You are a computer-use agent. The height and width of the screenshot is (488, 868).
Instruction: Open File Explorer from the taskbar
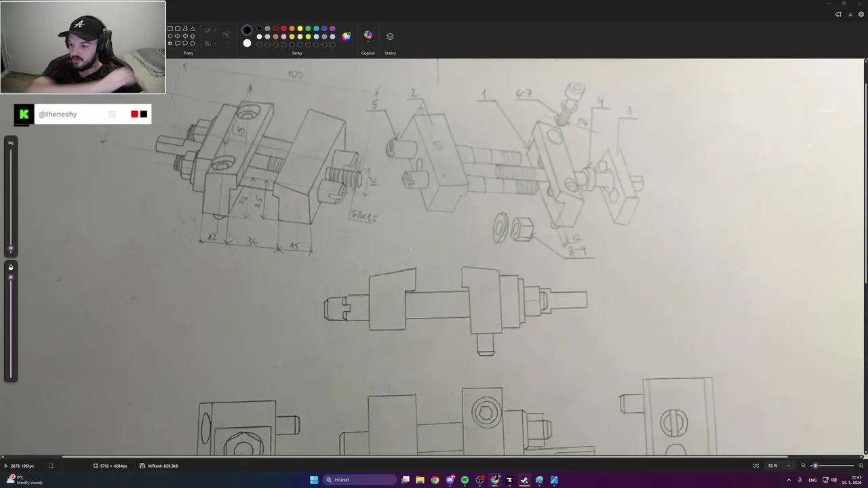420,480
